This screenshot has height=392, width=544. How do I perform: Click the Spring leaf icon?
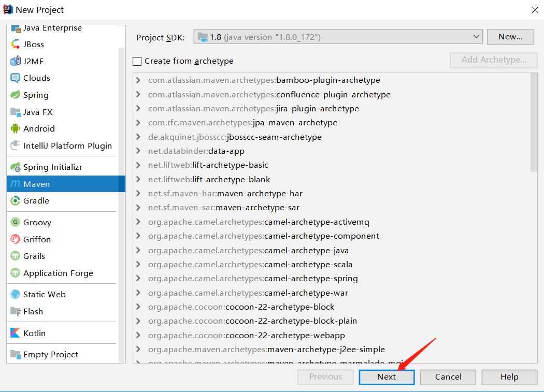15,95
